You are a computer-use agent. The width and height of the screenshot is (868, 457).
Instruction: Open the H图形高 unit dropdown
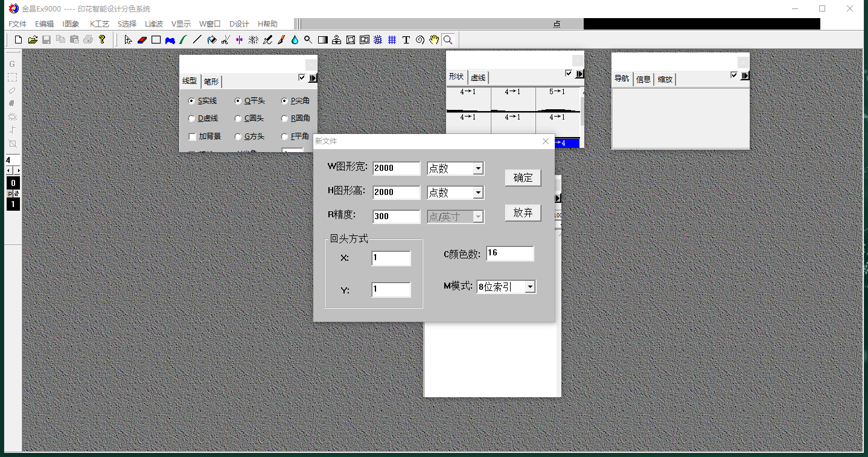(478, 193)
